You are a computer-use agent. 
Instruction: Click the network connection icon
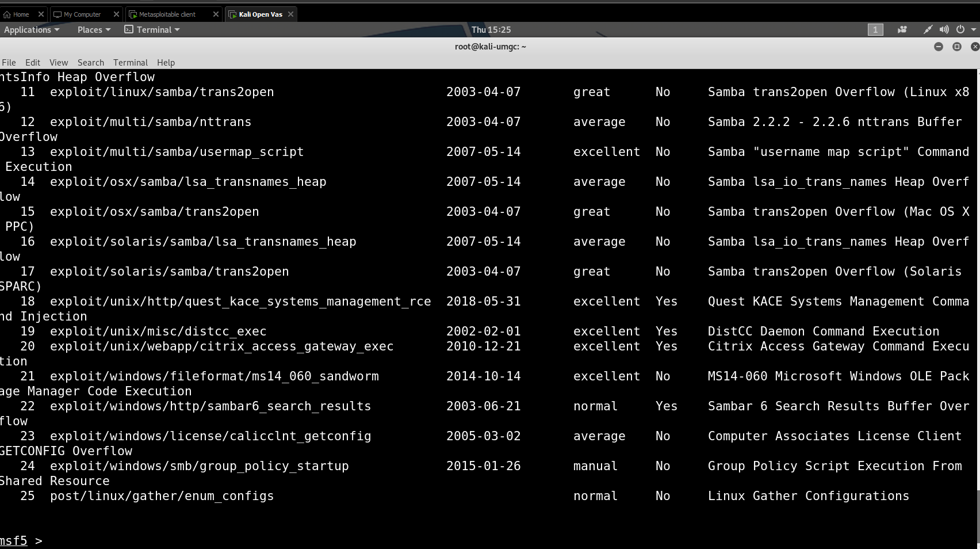coord(928,30)
